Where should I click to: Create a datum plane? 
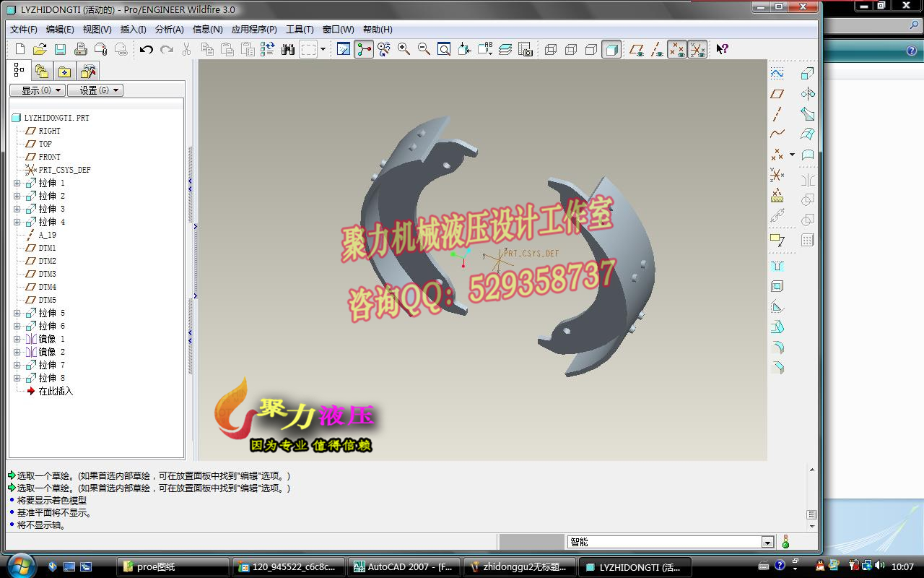click(x=777, y=92)
